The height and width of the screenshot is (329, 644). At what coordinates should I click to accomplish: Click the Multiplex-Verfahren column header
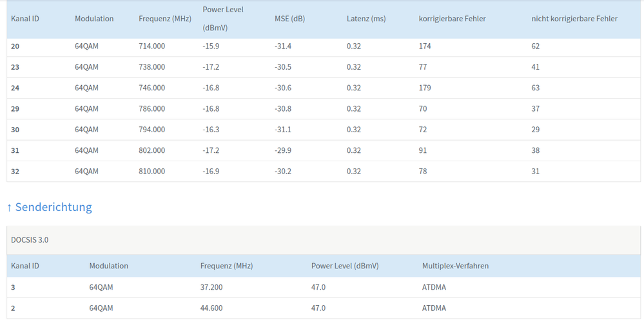click(455, 266)
